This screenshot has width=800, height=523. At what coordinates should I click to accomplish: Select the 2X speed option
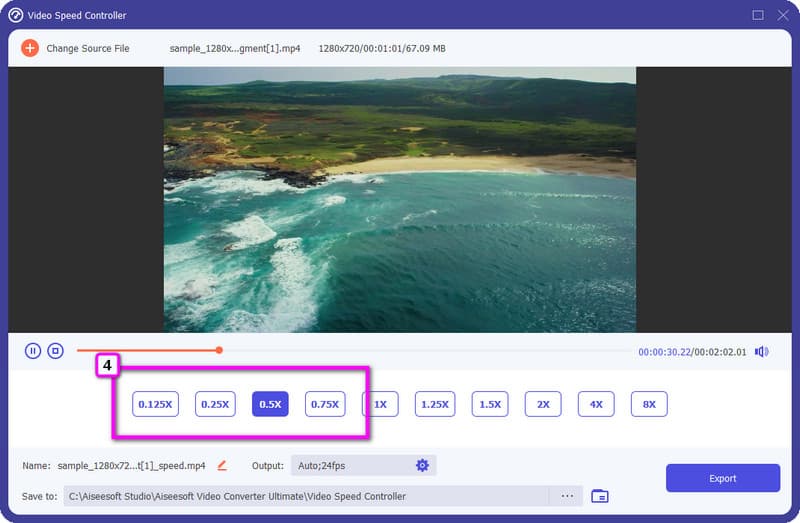(x=543, y=404)
